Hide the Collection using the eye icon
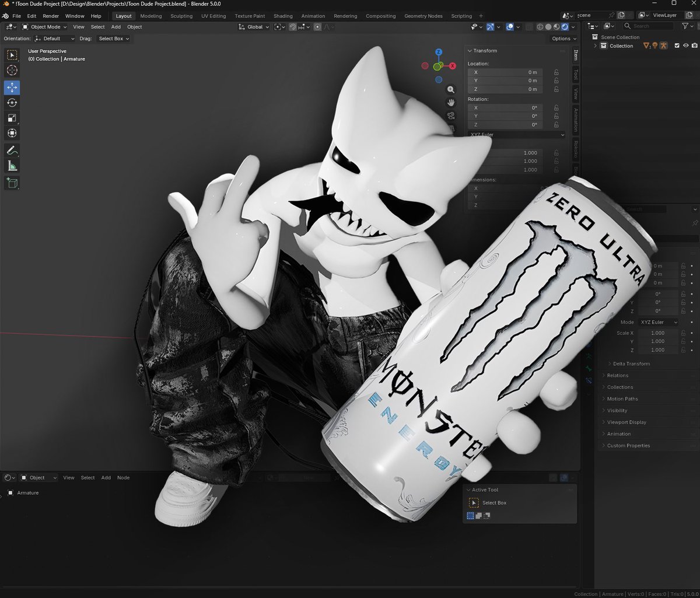The width and height of the screenshot is (700, 598). [x=686, y=46]
